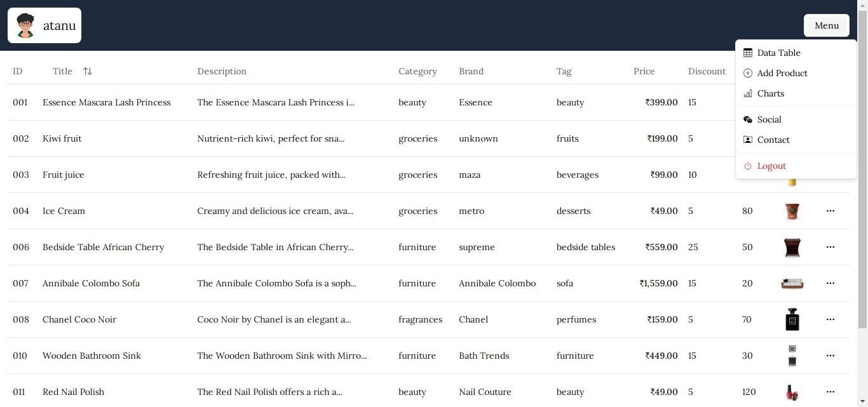Click the desserts tag cell
This screenshot has height=407, width=868.
click(573, 211)
